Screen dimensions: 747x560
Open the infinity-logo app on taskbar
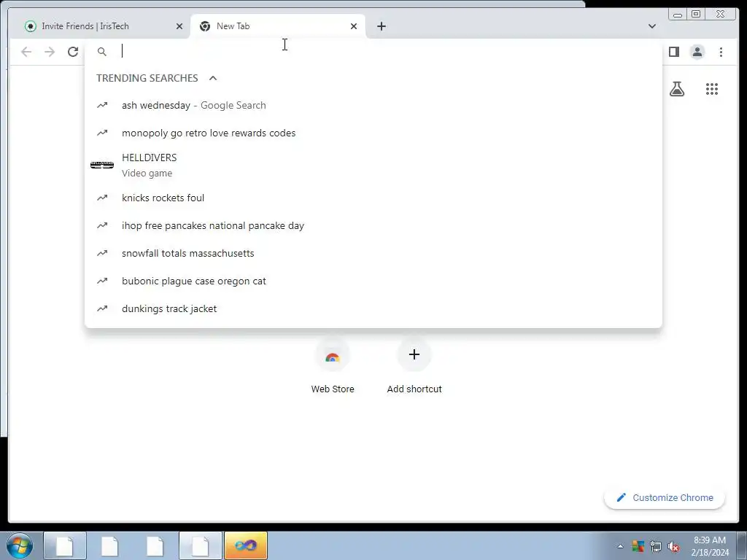[x=246, y=545]
